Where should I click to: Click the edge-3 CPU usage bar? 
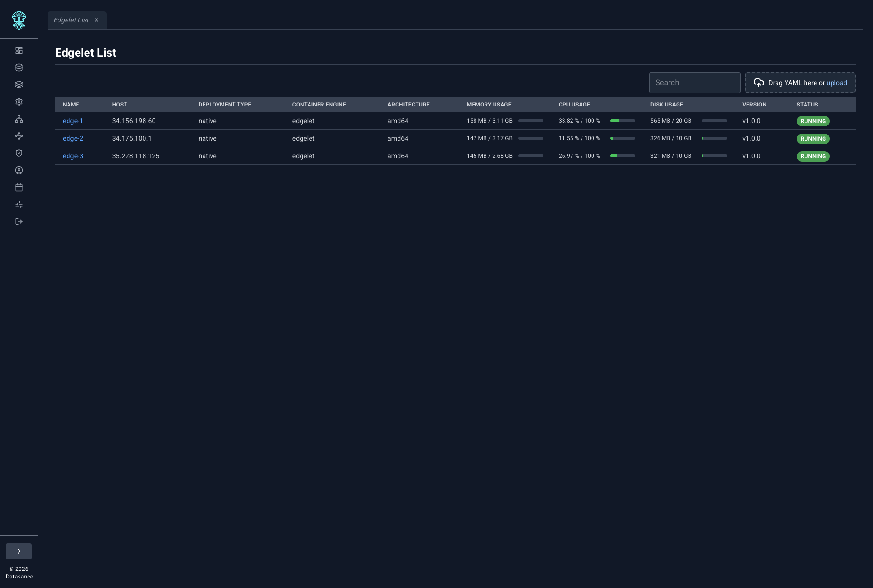pos(622,156)
